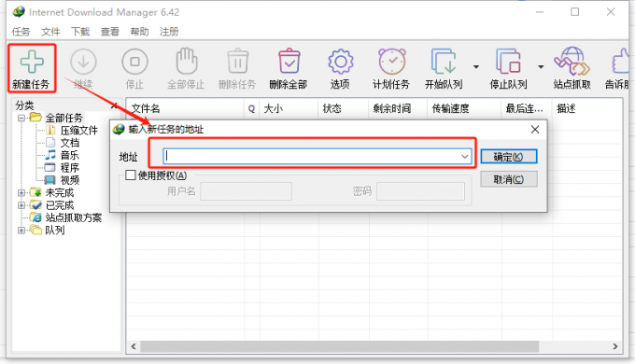Click the 继续 resume download icon
The width and height of the screenshot is (635, 364).
pos(83,62)
